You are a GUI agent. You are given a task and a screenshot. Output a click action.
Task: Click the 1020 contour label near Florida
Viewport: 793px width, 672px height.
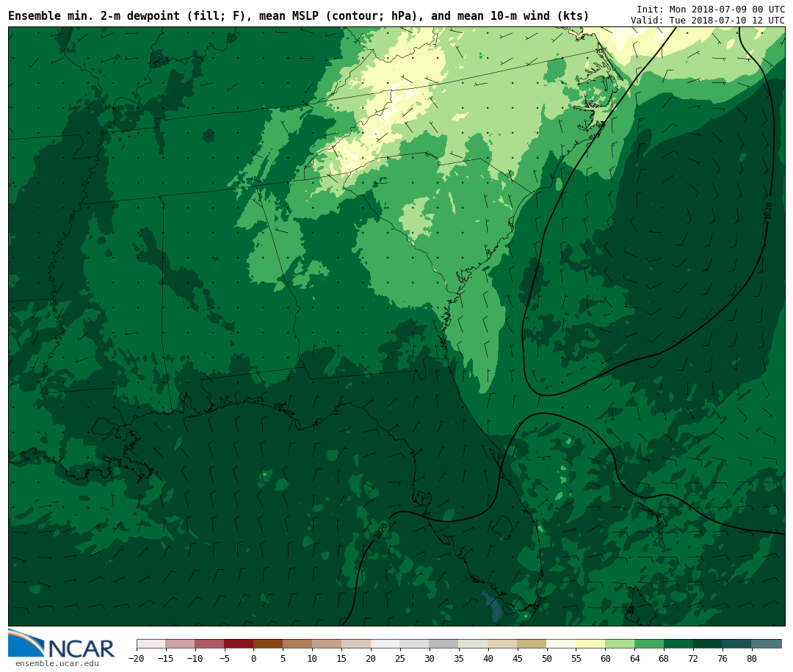pos(381,530)
